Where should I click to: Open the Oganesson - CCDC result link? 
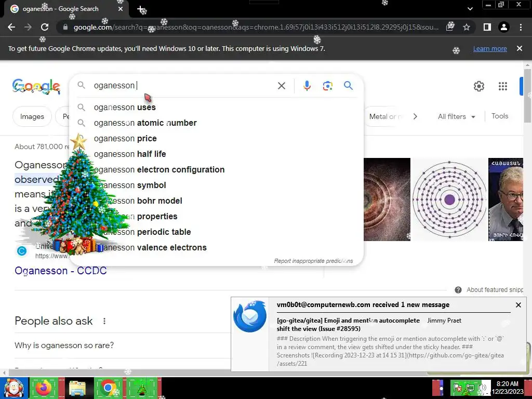[61, 271]
